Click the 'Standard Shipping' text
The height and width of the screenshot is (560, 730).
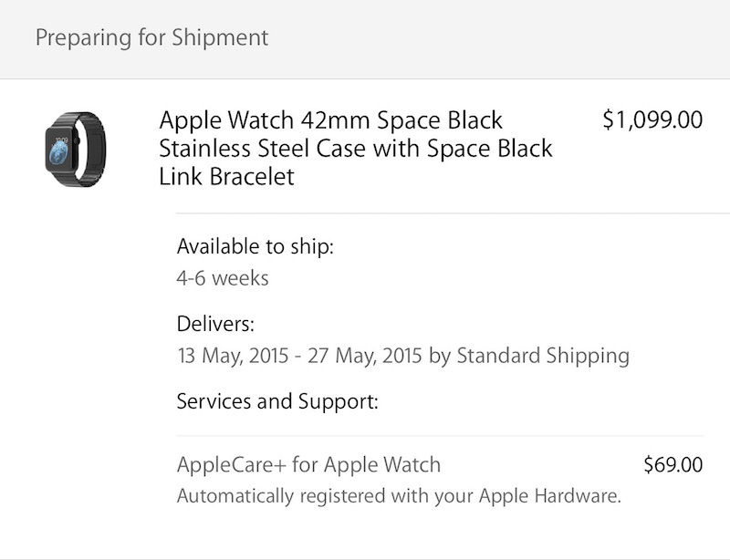(543, 355)
